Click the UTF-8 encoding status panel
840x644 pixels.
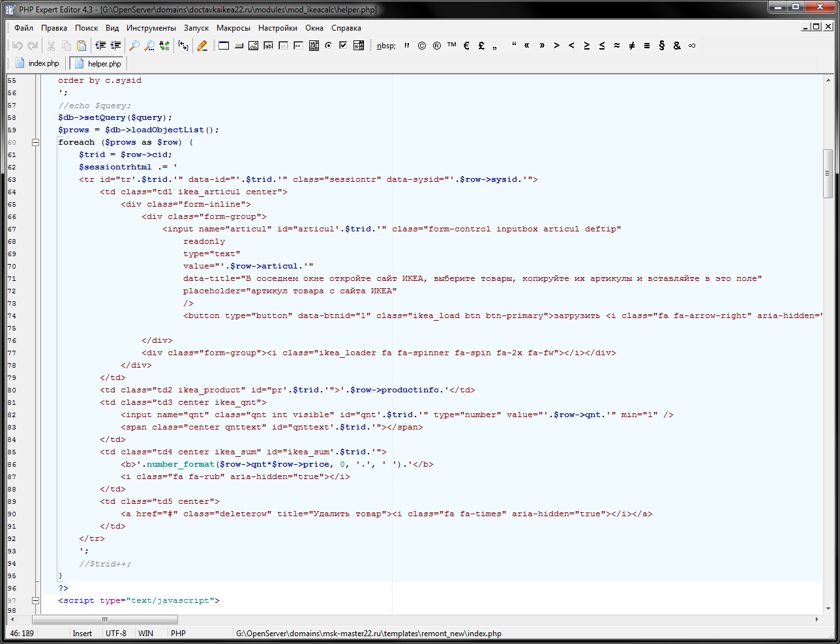point(116,634)
